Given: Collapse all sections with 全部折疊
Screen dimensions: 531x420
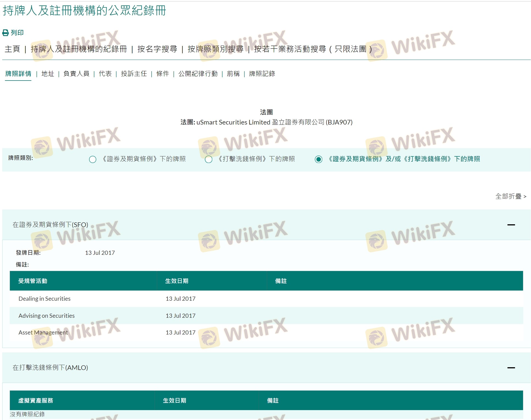Looking at the screenshot, I should coord(511,196).
